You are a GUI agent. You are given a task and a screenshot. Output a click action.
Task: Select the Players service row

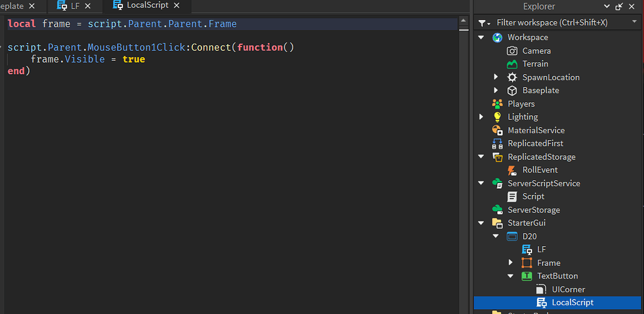tap(559, 103)
